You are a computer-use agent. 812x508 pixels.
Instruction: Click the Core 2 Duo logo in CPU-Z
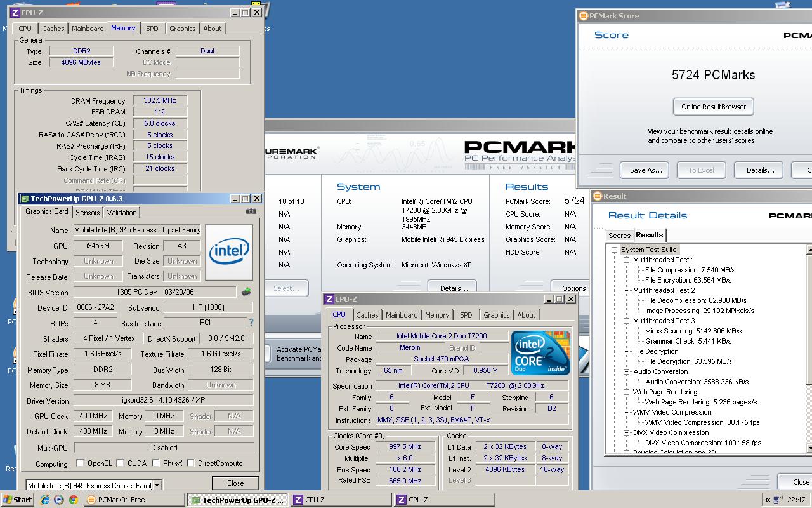pos(540,353)
